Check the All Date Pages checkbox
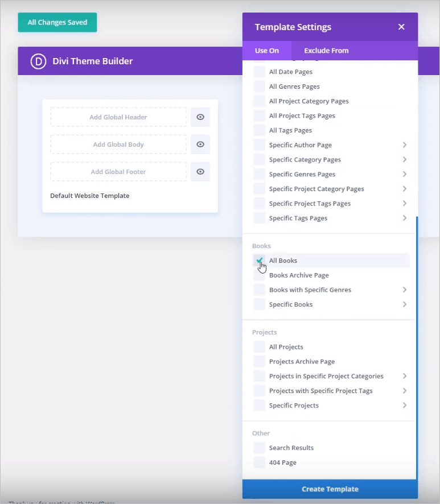 (259, 72)
